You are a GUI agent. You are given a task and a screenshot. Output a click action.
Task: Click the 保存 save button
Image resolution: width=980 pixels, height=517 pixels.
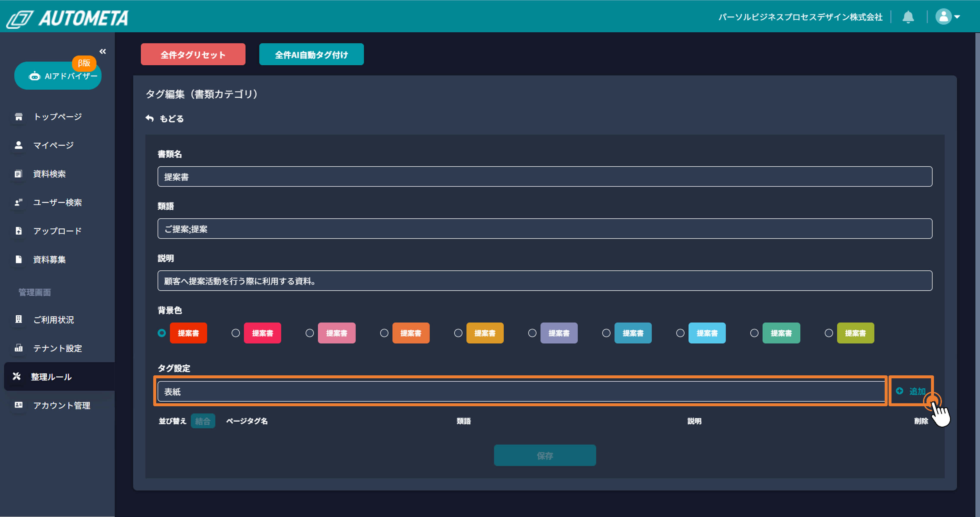click(x=545, y=455)
